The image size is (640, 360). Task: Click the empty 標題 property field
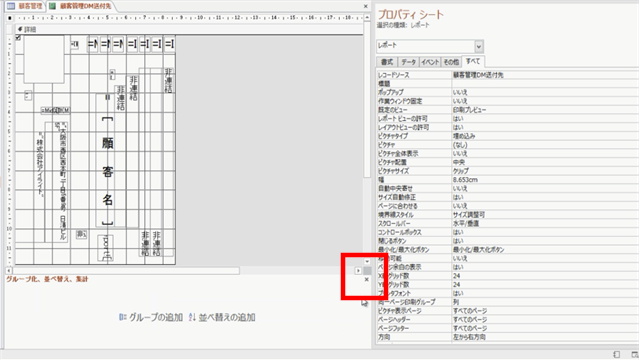[x=545, y=84]
